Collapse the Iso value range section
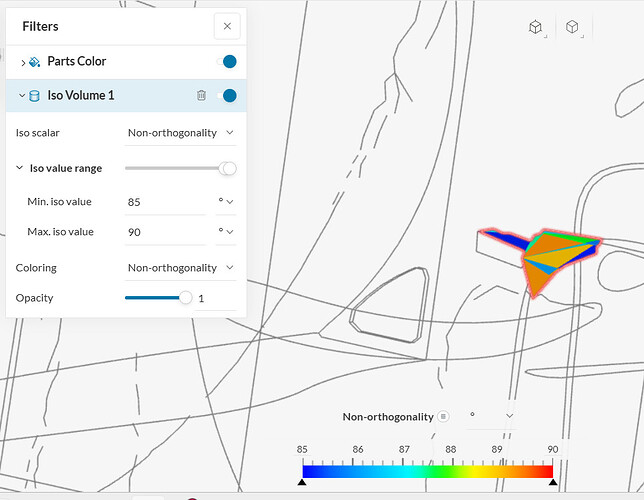The image size is (644, 500). (19, 168)
